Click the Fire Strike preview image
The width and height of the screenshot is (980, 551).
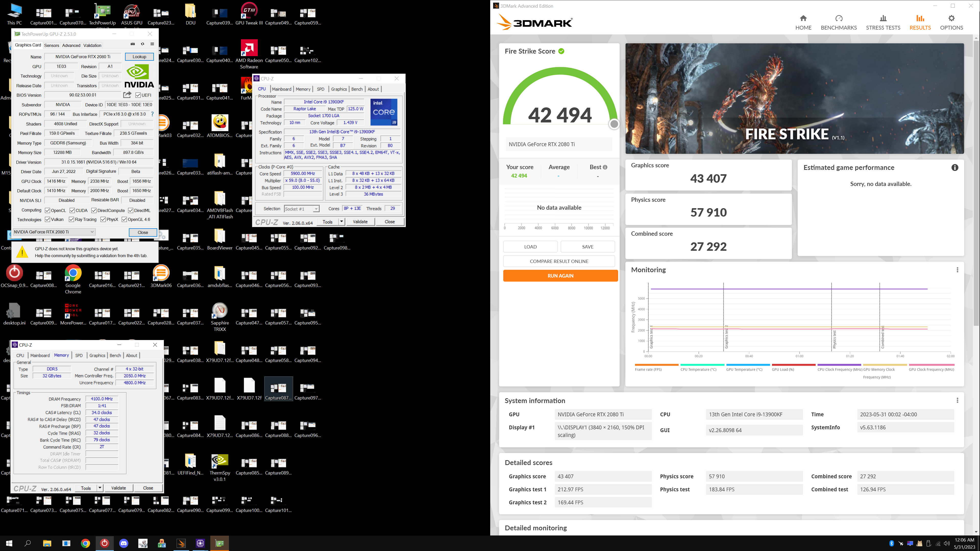click(x=794, y=98)
